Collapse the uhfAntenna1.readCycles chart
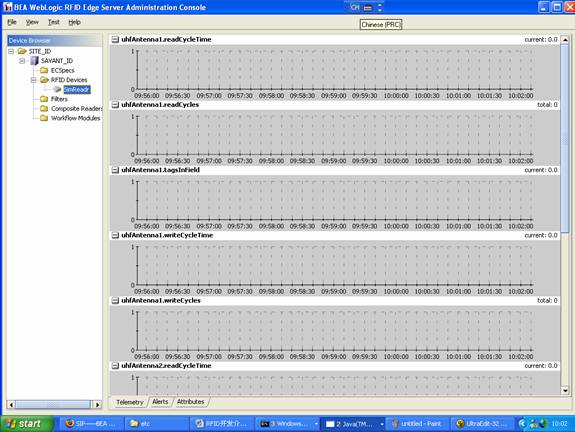This screenshot has width=575, height=432. (x=115, y=105)
